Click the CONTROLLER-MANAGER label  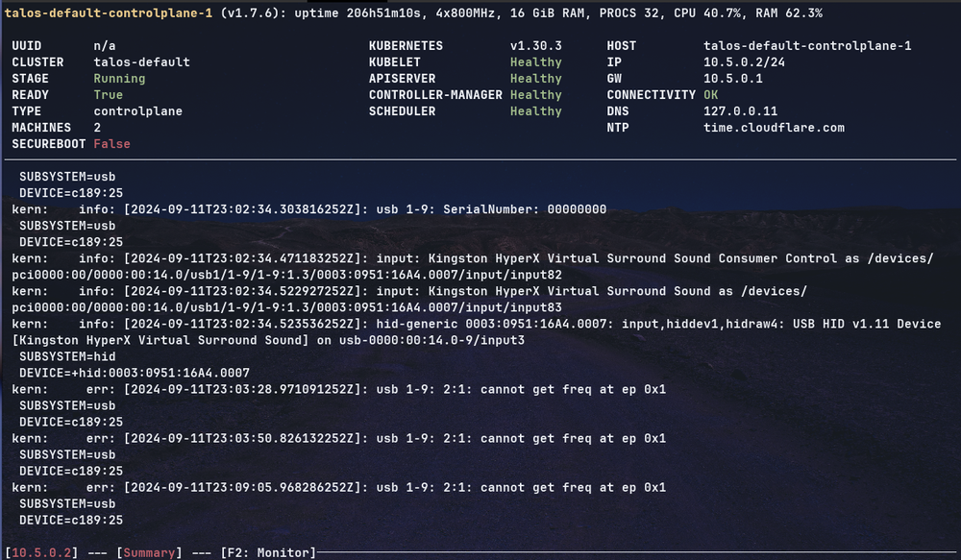[x=435, y=95]
